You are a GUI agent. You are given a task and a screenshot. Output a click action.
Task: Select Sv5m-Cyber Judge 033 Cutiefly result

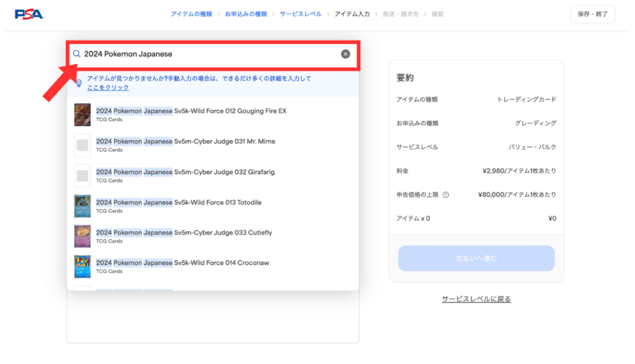pyautogui.click(x=213, y=236)
